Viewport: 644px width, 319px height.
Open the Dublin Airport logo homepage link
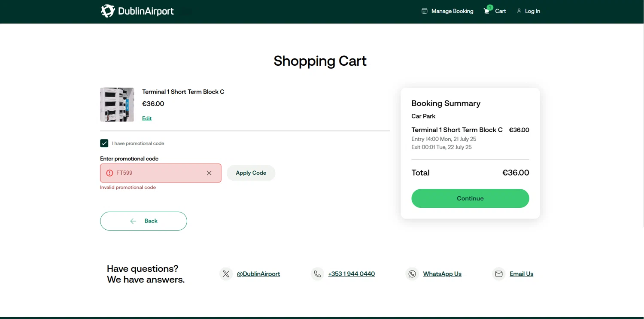click(137, 11)
